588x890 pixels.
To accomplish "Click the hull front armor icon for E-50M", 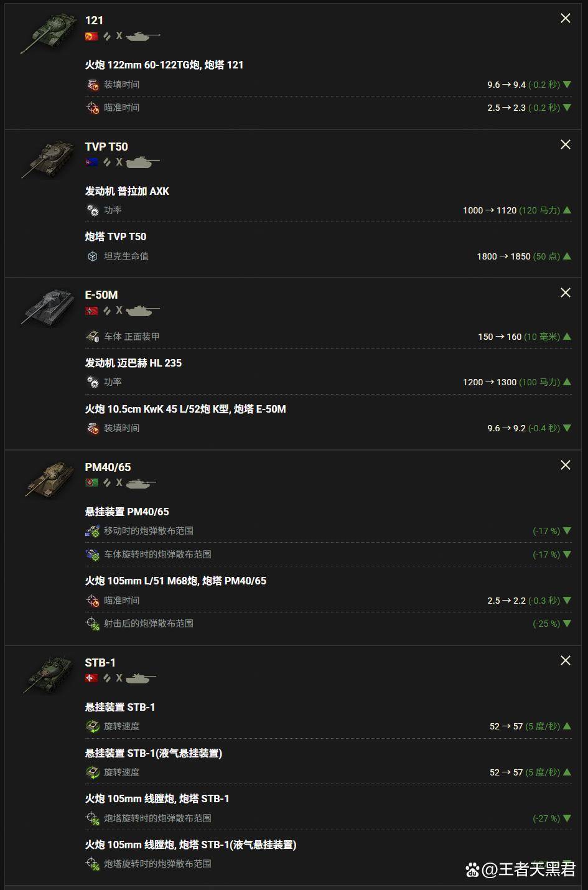I will (93, 337).
